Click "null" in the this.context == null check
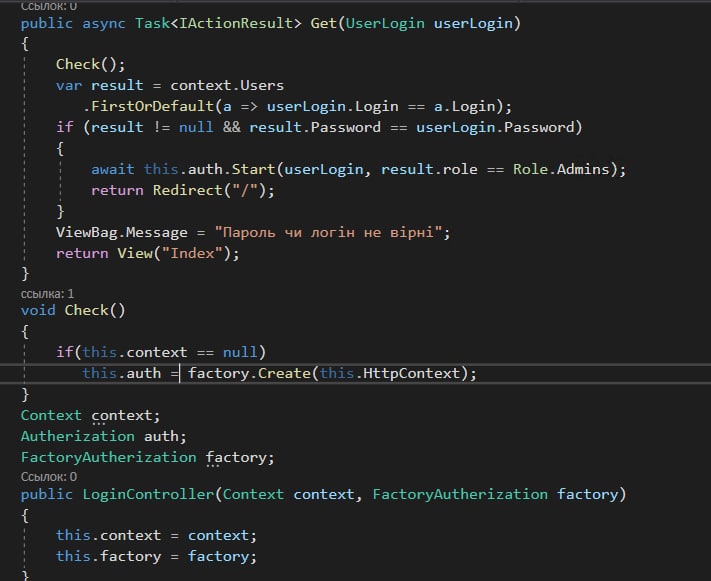 pos(240,352)
